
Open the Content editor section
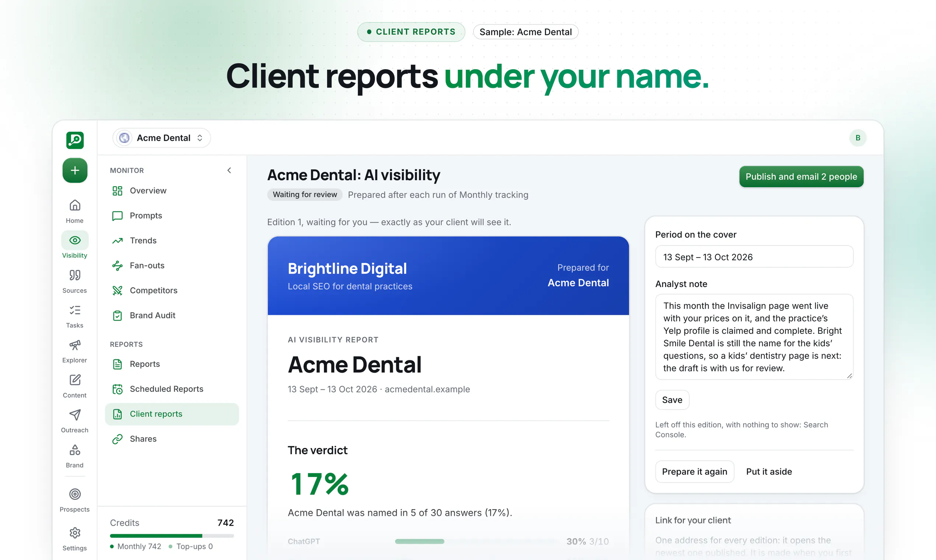pos(75,386)
